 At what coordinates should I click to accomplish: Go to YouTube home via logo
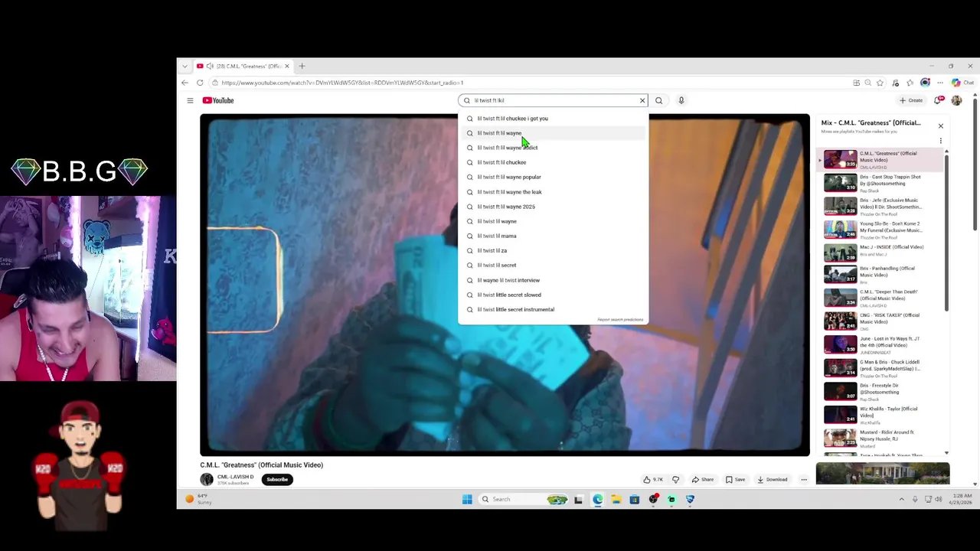click(218, 100)
